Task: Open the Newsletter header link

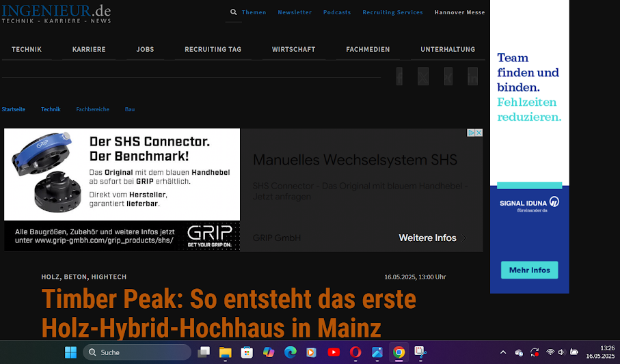Action: pos(295,12)
